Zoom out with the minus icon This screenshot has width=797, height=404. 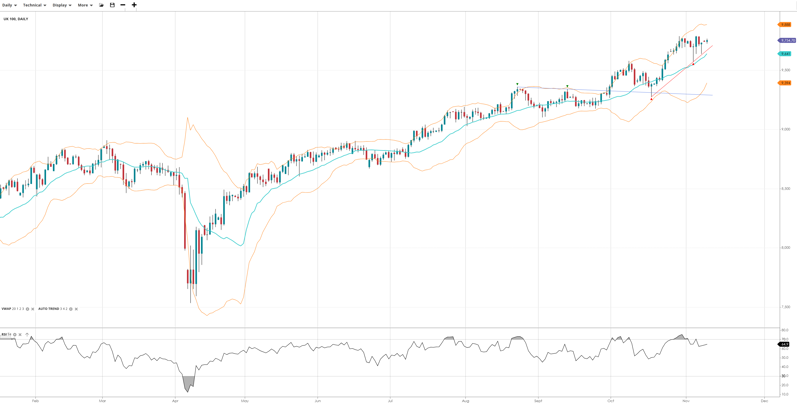[x=123, y=5]
